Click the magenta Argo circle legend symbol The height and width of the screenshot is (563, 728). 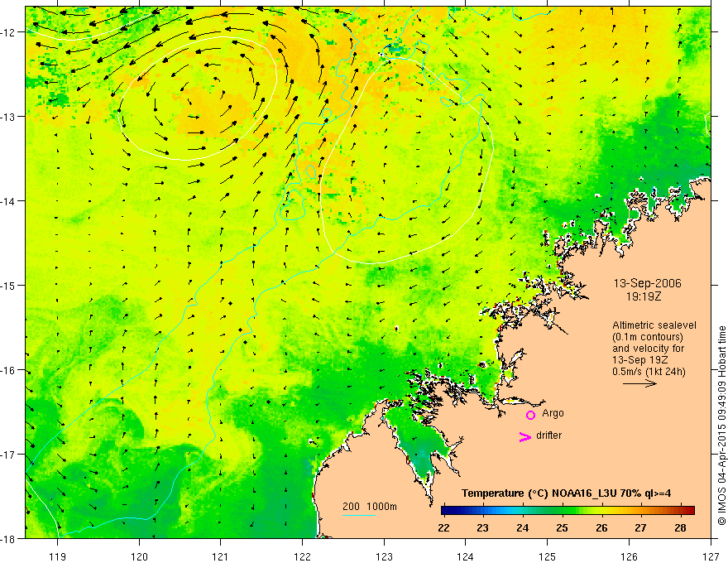pos(530,415)
